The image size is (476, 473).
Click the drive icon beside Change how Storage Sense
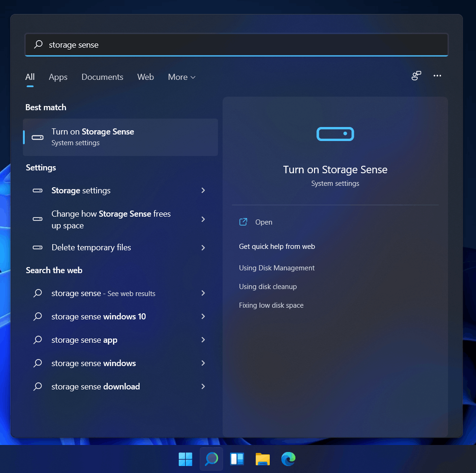coord(38,219)
